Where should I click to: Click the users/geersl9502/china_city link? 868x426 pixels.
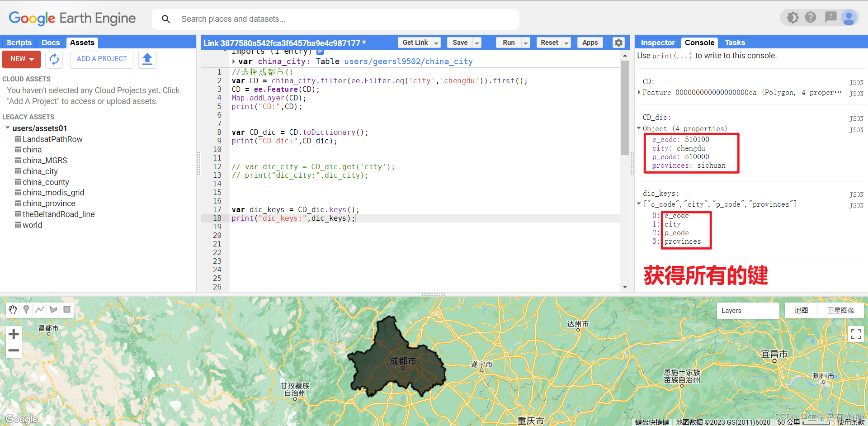(x=408, y=62)
